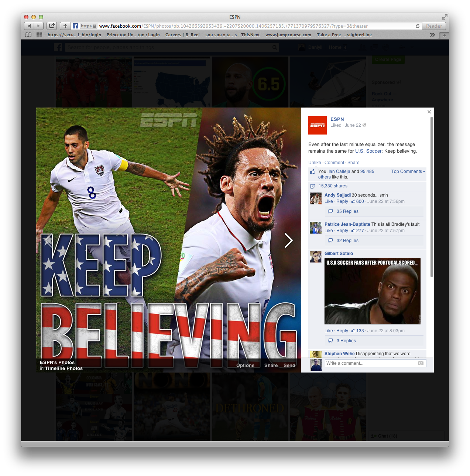
Task: Open Top Comments sorting dropdown
Action: point(408,171)
